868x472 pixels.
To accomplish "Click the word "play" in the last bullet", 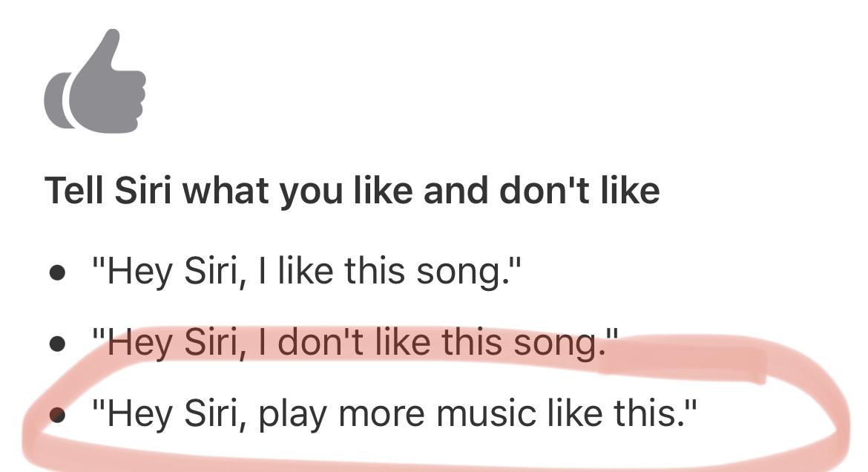I will coord(292,415).
